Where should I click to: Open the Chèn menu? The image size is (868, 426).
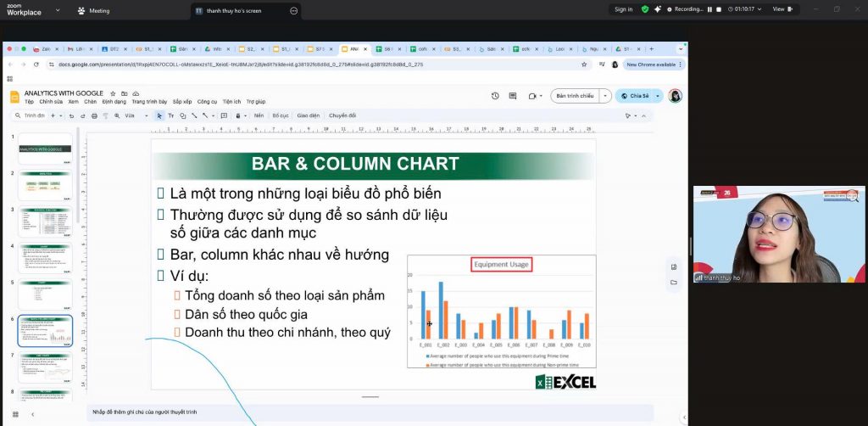(90, 102)
